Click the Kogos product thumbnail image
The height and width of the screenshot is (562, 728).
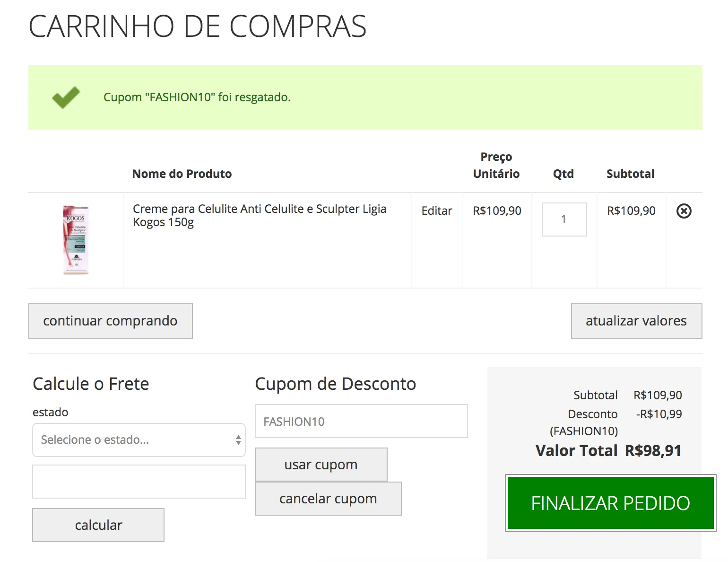click(x=76, y=240)
